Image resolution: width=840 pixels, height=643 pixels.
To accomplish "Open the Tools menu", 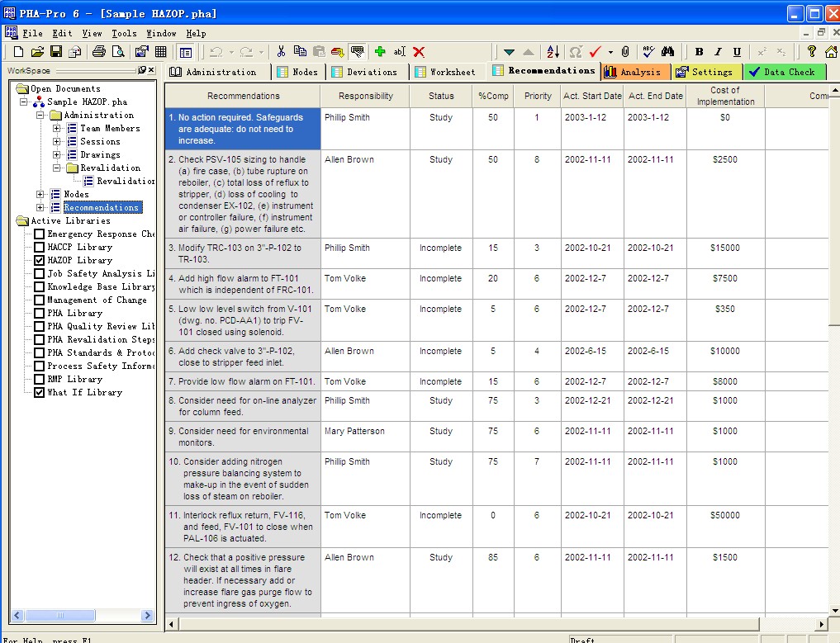I will [124, 33].
